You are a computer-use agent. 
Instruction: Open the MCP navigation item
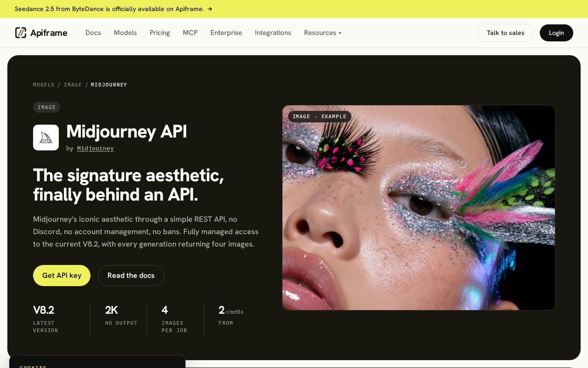pyautogui.click(x=190, y=33)
